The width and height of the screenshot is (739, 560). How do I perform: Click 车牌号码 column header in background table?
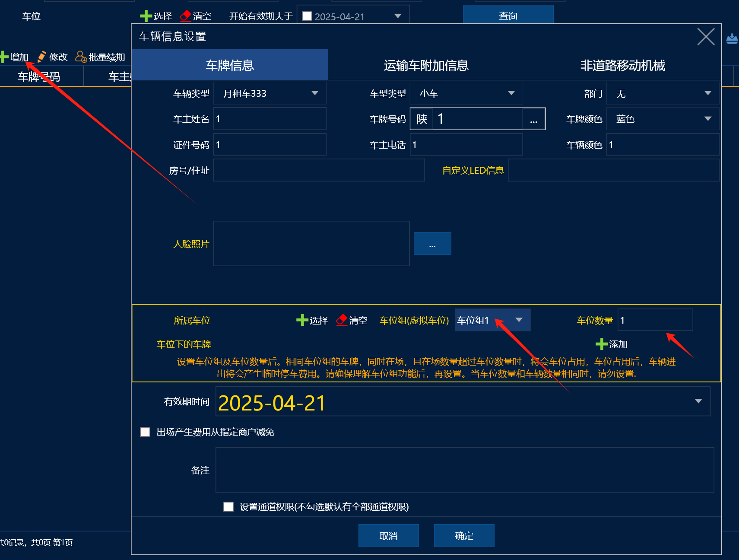click(39, 76)
